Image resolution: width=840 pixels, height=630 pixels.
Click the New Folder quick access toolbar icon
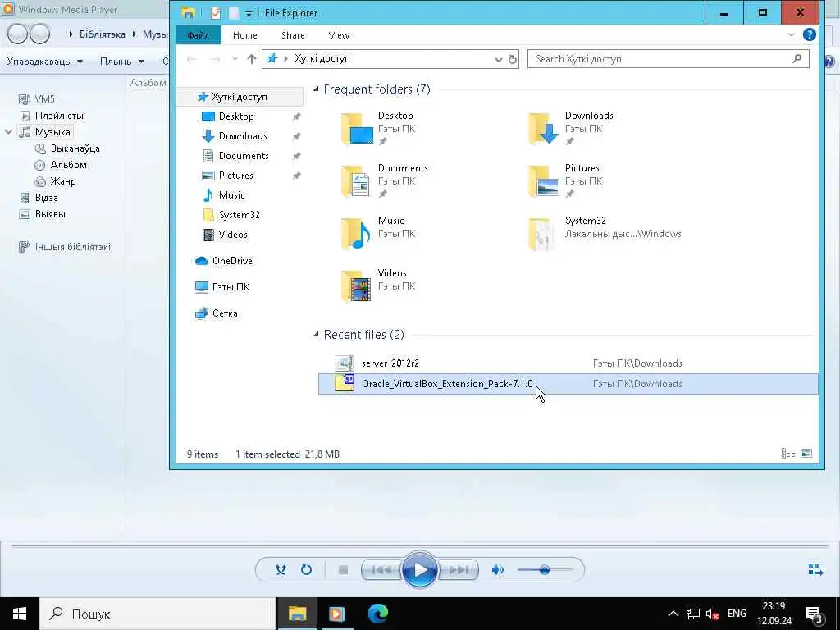pos(234,13)
